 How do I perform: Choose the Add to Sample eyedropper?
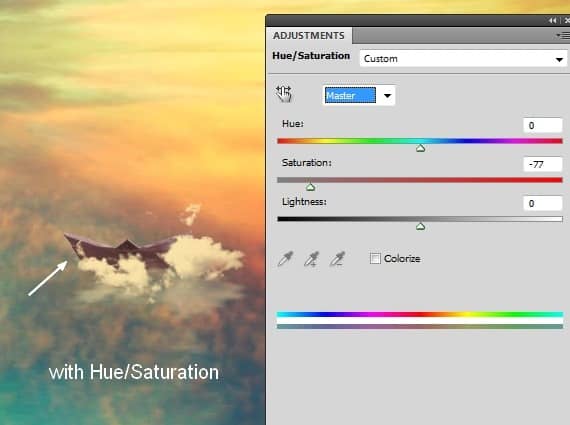point(312,259)
